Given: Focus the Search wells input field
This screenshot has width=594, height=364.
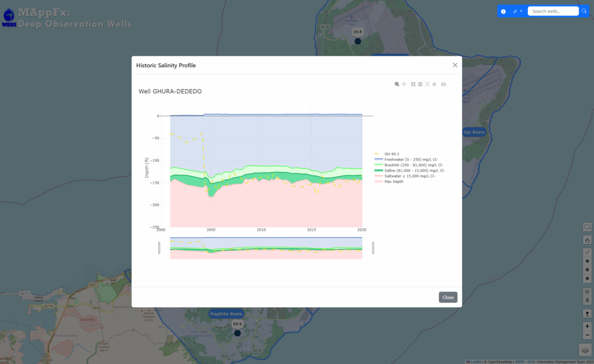Looking at the screenshot, I should point(552,11).
